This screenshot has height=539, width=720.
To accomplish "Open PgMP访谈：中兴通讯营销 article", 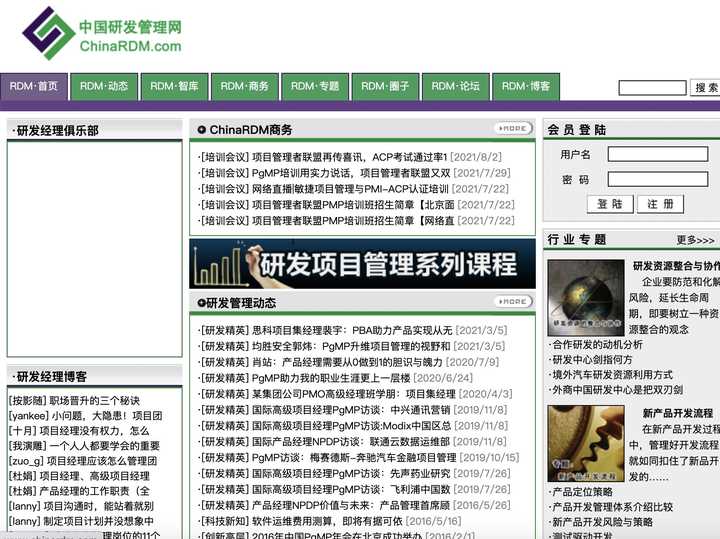I will click(x=353, y=410).
